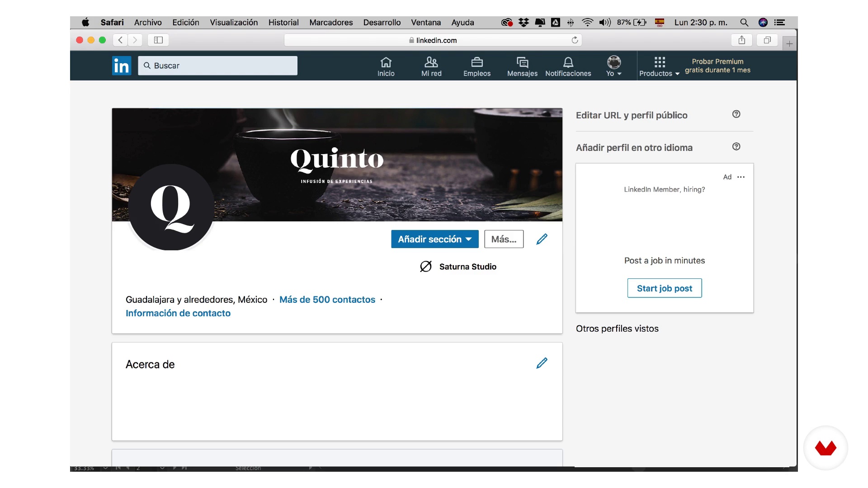Open the Safari menu

pos(112,23)
